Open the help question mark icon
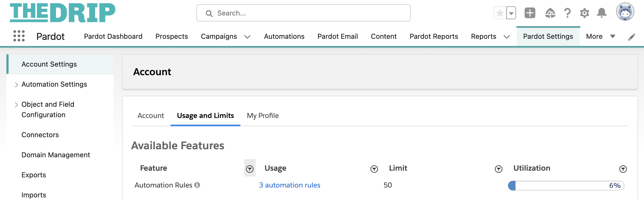Viewport: 644px width, 199px height. 567,13
